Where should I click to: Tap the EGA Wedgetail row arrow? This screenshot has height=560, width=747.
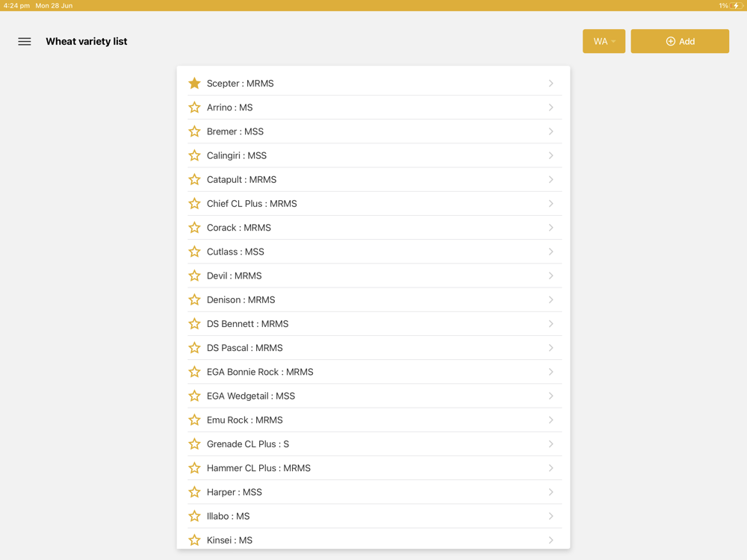tap(551, 396)
